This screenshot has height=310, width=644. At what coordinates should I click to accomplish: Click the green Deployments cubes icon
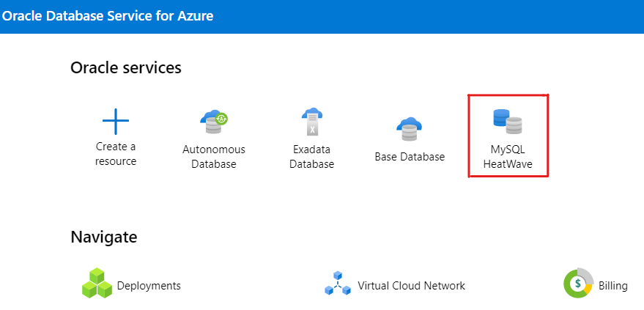97,284
